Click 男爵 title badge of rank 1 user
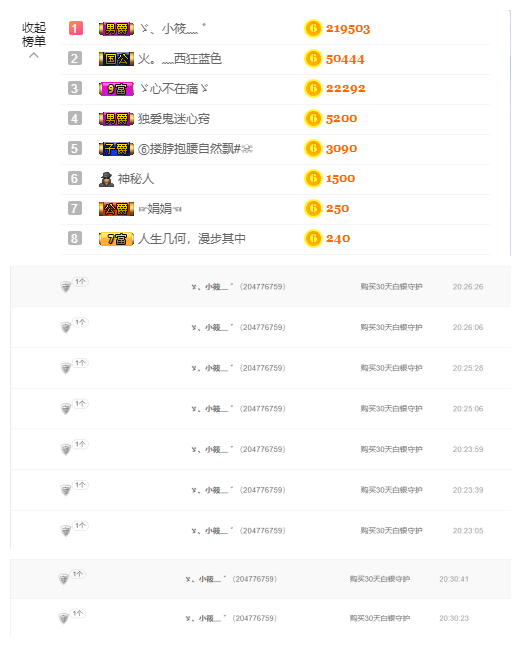Image resolution: width=521 pixels, height=647 pixels. coord(116,29)
